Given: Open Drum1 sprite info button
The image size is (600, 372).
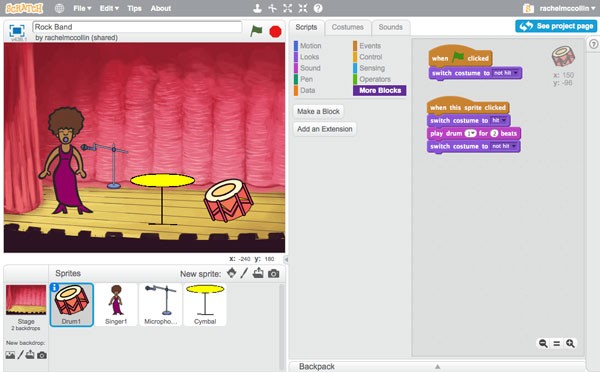Looking at the screenshot, I should coord(55,287).
